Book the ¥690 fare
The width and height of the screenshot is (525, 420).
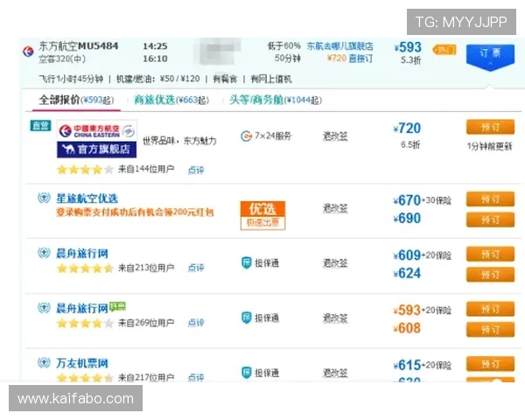[490, 220]
